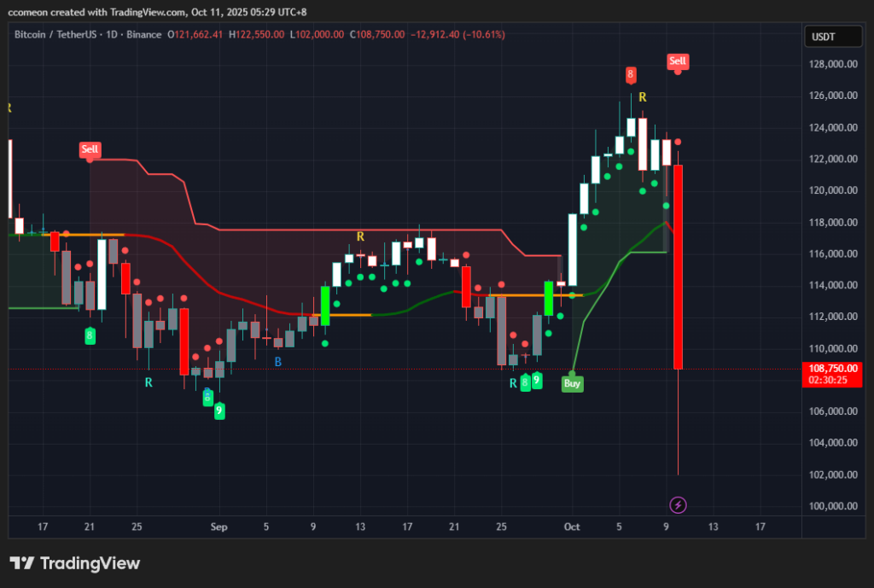Click the purple lightning bolt event icon
The image size is (874, 588).
pyautogui.click(x=678, y=504)
